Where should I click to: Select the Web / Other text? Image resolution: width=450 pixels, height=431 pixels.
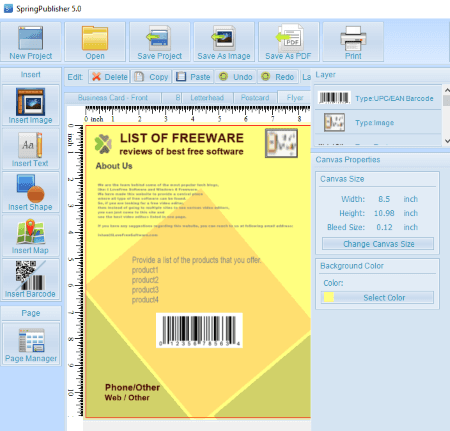click(x=127, y=398)
